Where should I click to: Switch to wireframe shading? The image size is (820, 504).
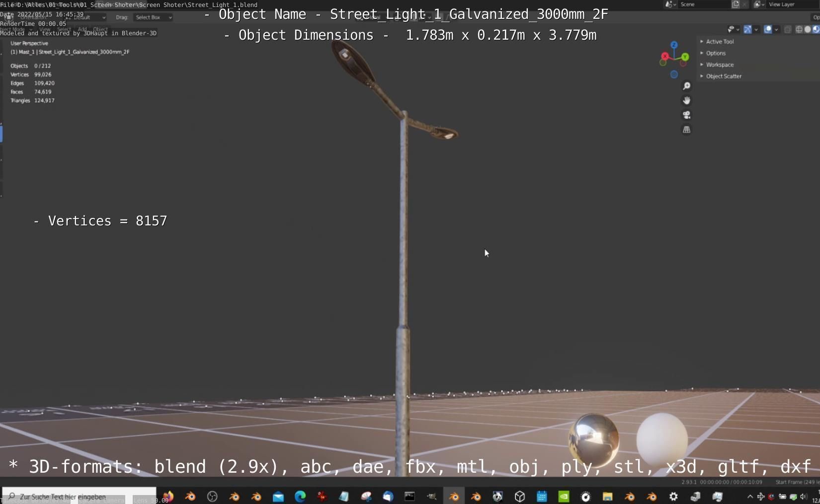799,29
